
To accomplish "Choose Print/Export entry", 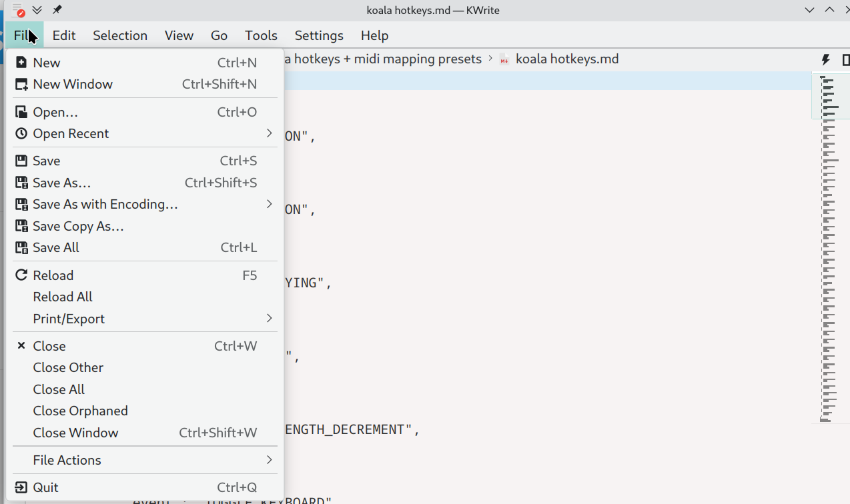I will pos(145,319).
